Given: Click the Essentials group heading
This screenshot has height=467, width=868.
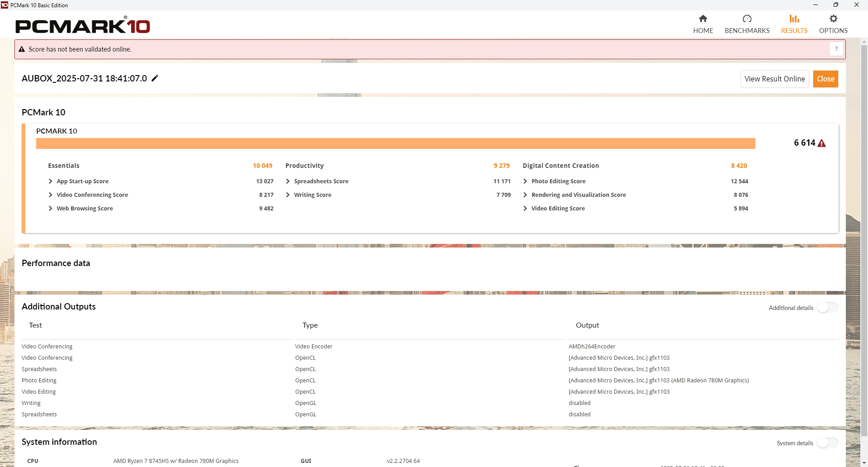Looking at the screenshot, I should [x=64, y=166].
